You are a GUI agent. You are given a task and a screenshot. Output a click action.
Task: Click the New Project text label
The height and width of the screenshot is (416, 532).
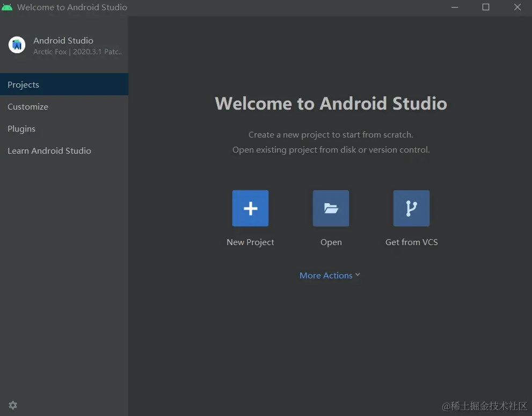click(x=250, y=242)
